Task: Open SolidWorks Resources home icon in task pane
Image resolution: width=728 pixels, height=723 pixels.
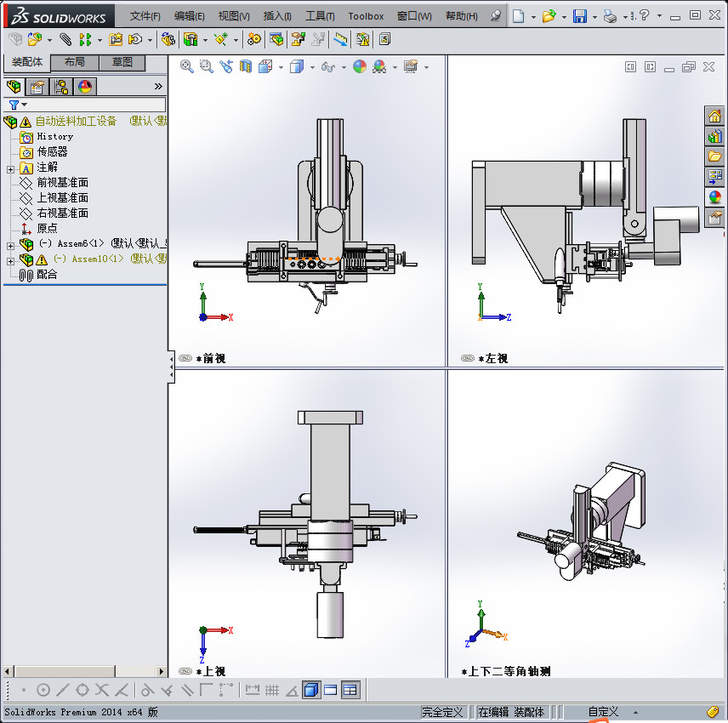Action: point(714,117)
